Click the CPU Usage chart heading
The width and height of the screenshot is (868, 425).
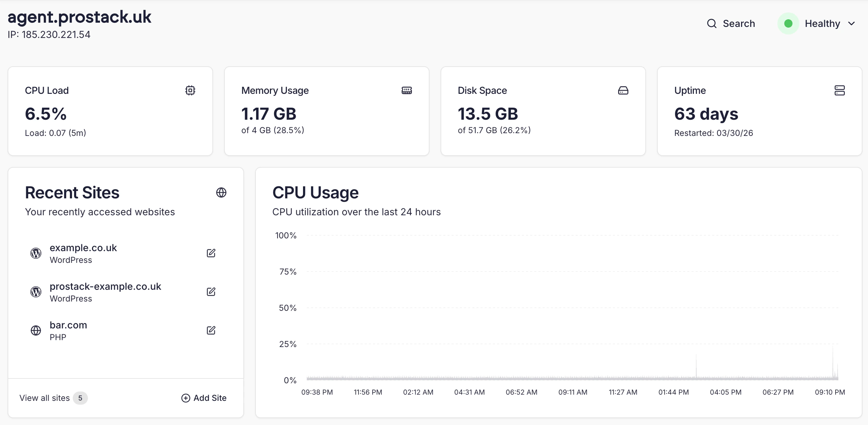(315, 192)
